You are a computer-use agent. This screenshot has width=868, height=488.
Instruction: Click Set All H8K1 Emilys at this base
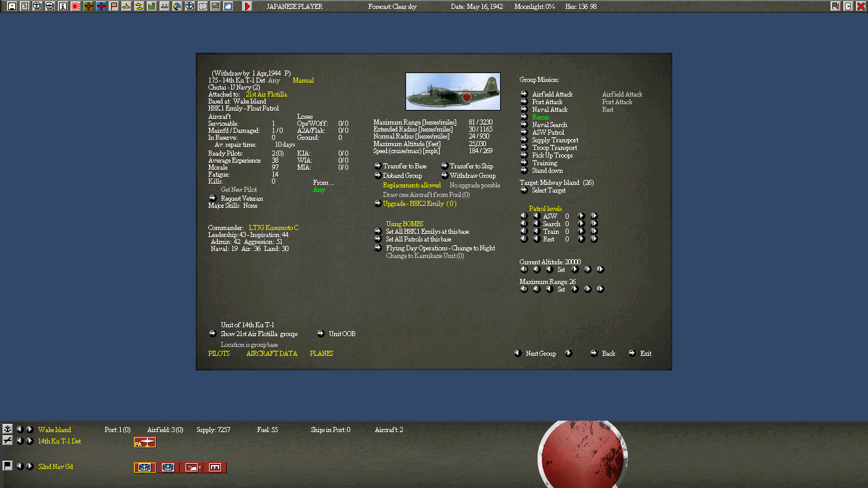(378, 231)
